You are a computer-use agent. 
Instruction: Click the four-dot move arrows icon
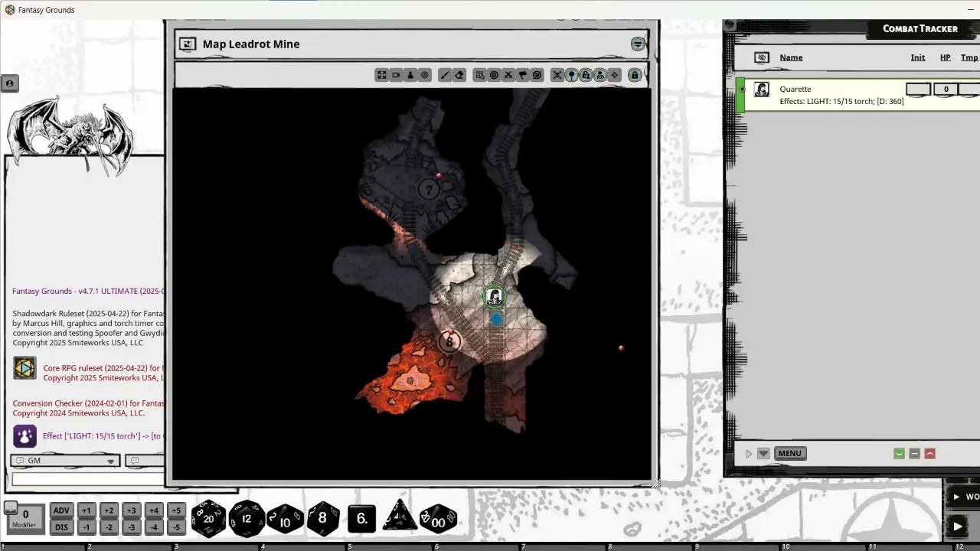615,75
